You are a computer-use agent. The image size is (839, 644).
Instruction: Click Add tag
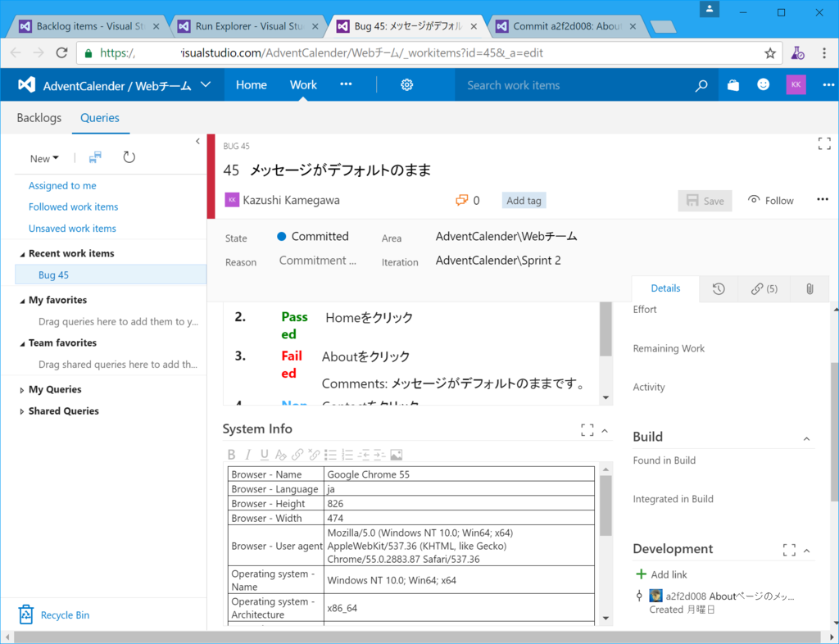tap(524, 201)
